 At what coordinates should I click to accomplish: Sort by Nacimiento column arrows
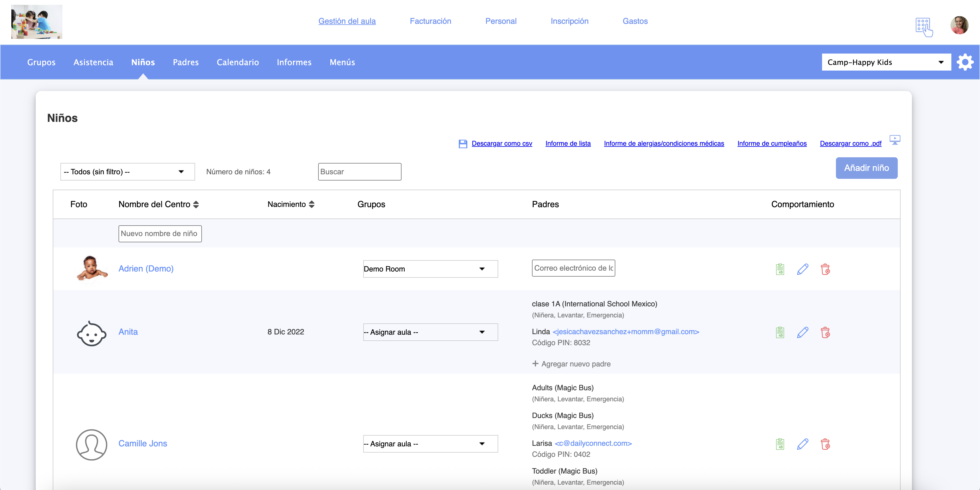pos(312,205)
